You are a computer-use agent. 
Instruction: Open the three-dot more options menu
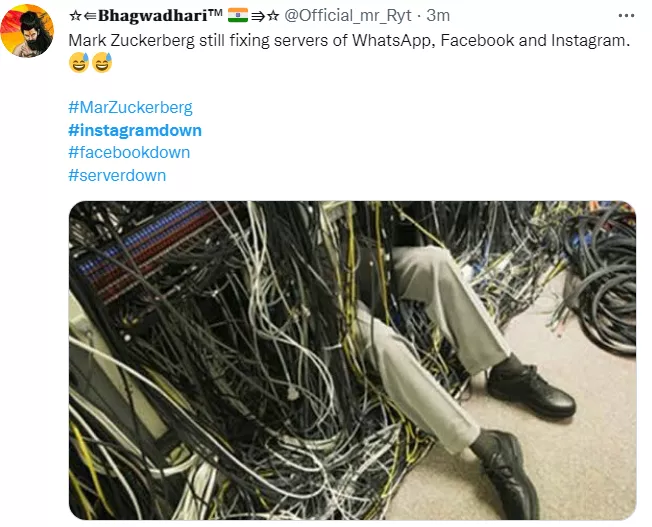click(x=626, y=16)
